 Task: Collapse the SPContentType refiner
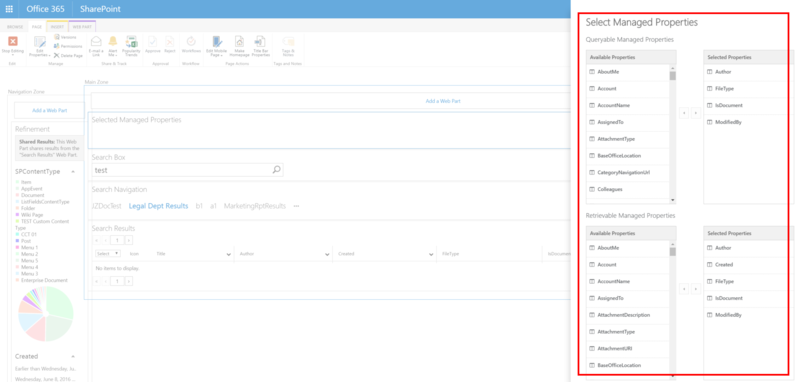[x=73, y=172]
